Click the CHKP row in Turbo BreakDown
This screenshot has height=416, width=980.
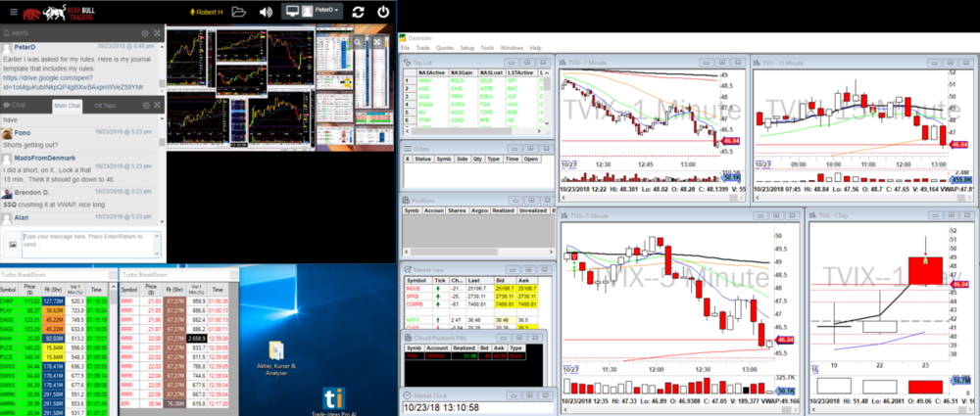pyautogui.click(x=56, y=300)
